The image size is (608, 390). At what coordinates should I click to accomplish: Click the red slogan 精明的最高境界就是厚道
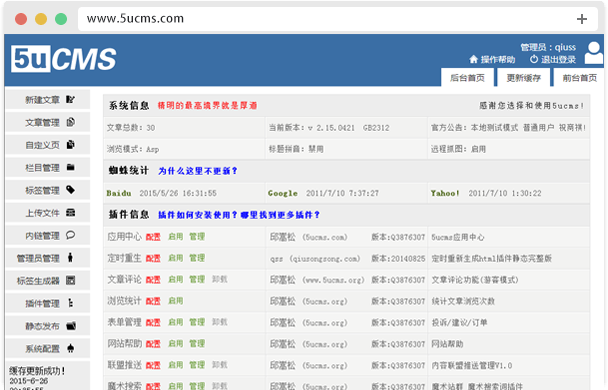click(x=207, y=105)
